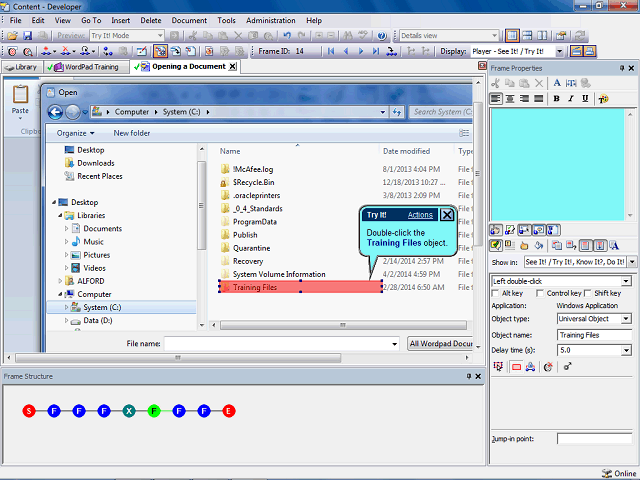Click the Back arrow in Open dialog

tap(56, 112)
